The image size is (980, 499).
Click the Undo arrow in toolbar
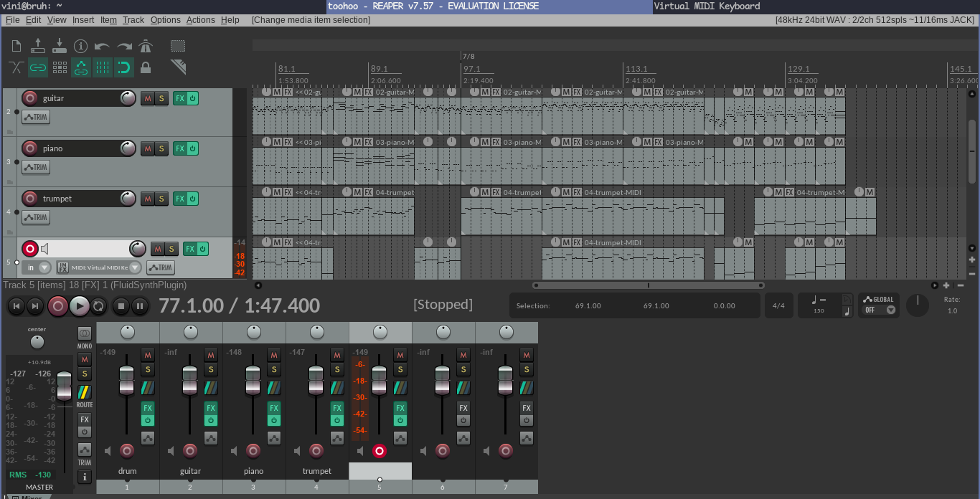click(103, 47)
